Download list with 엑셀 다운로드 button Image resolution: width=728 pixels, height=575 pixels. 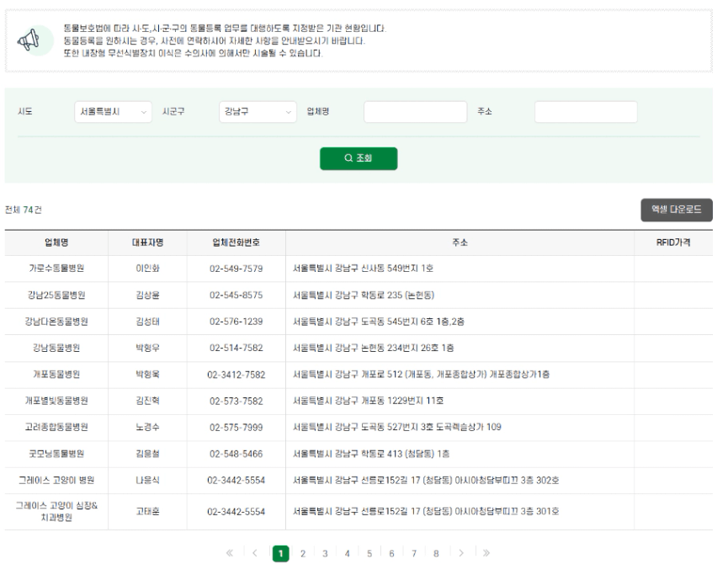click(677, 210)
